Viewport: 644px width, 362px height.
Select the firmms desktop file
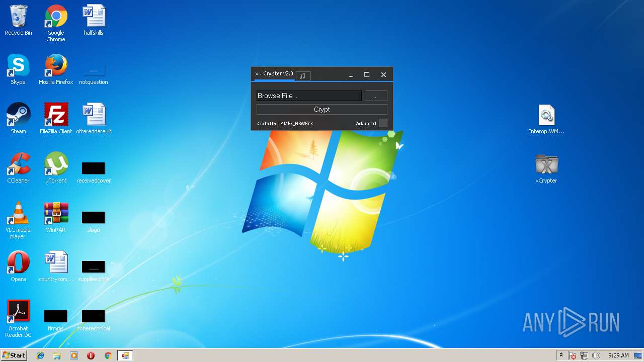pyautogui.click(x=56, y=320)
